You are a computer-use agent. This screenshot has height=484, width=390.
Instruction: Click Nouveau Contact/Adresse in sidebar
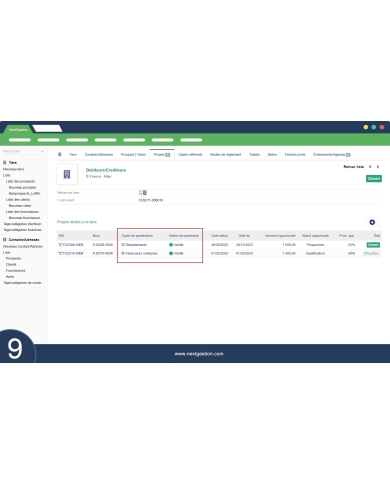[x=23, y=246]
